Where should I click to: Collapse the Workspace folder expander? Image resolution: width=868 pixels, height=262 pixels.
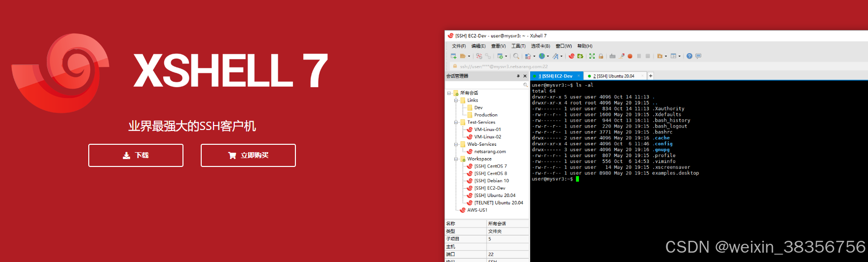pyautogui.click(x=456, y=159)
